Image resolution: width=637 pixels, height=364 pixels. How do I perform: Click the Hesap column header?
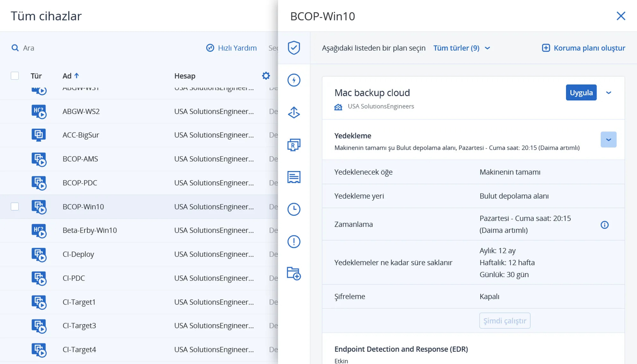[185, 76]
